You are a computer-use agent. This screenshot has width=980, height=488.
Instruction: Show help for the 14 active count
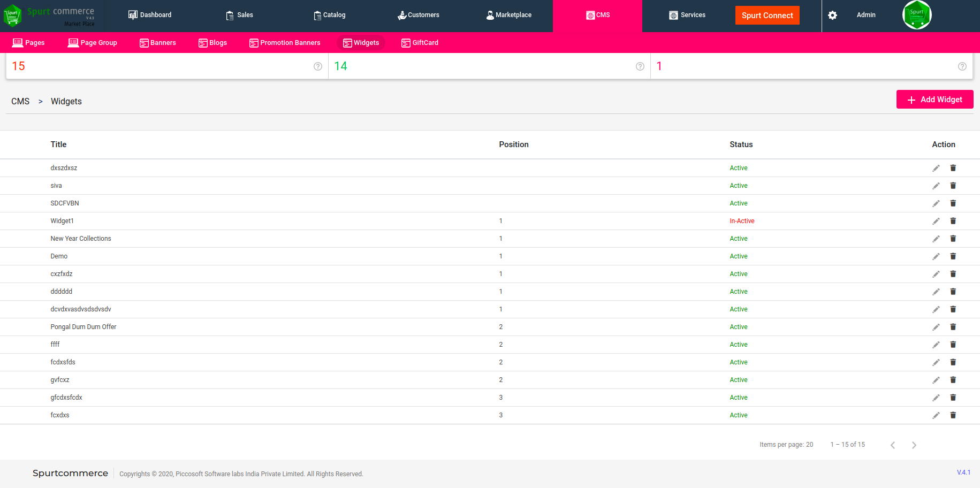coord(640,66)
